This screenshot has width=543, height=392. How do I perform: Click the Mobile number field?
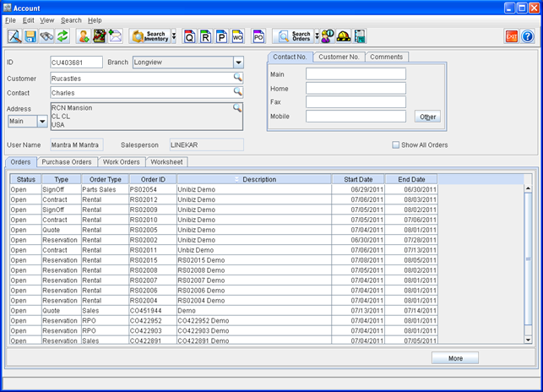[x=356, y=116]
